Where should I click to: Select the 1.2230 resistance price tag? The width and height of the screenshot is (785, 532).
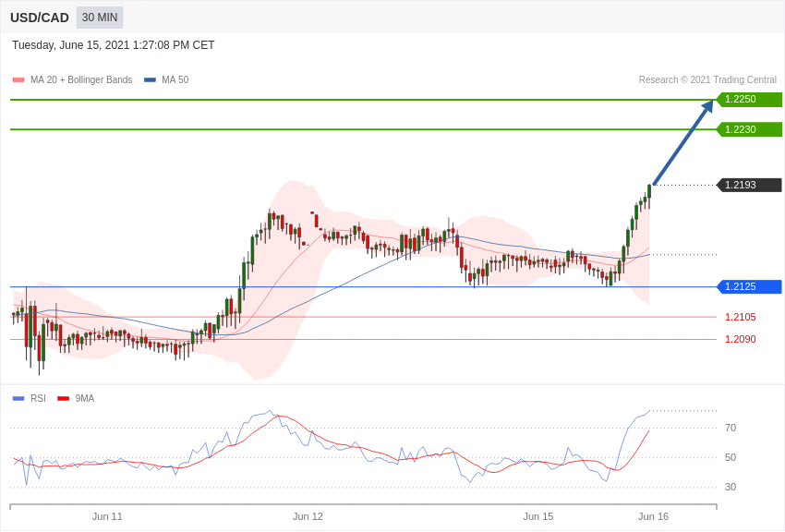click(x=749, y=129)
